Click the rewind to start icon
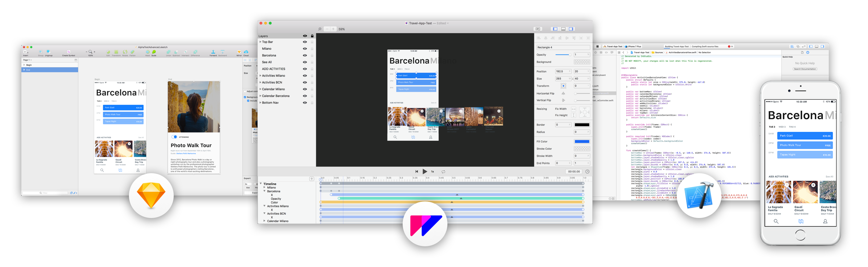This screenshot has width=868, height=267. tap(416, 171)
